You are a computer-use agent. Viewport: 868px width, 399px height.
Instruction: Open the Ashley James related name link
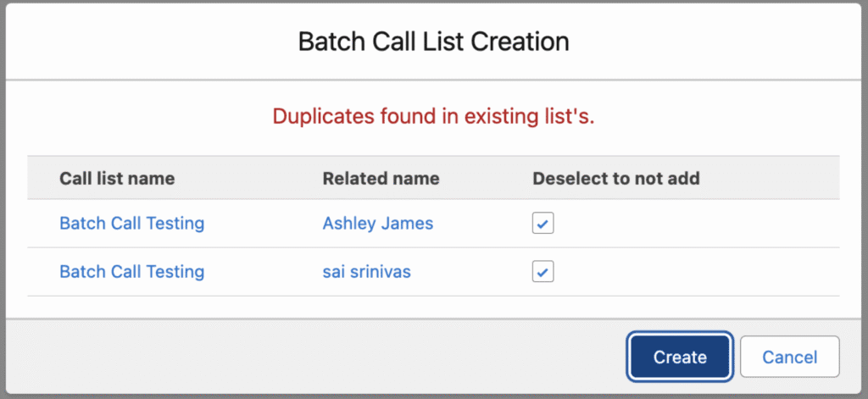pyautogui.click(x=377, y=224)
